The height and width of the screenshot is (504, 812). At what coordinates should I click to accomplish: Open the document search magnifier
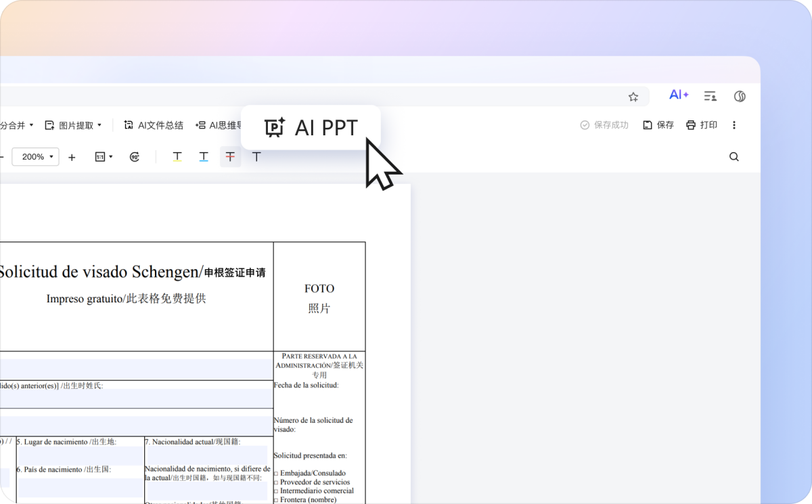point(734,156)
